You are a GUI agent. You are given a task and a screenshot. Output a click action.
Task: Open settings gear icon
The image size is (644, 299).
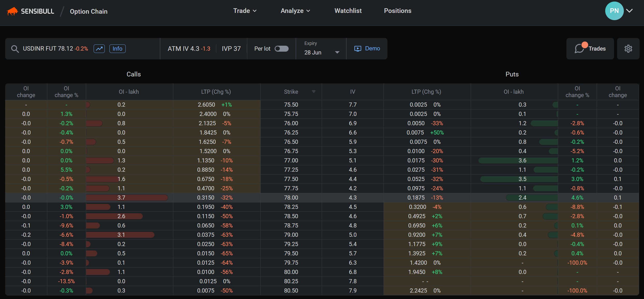628,49
